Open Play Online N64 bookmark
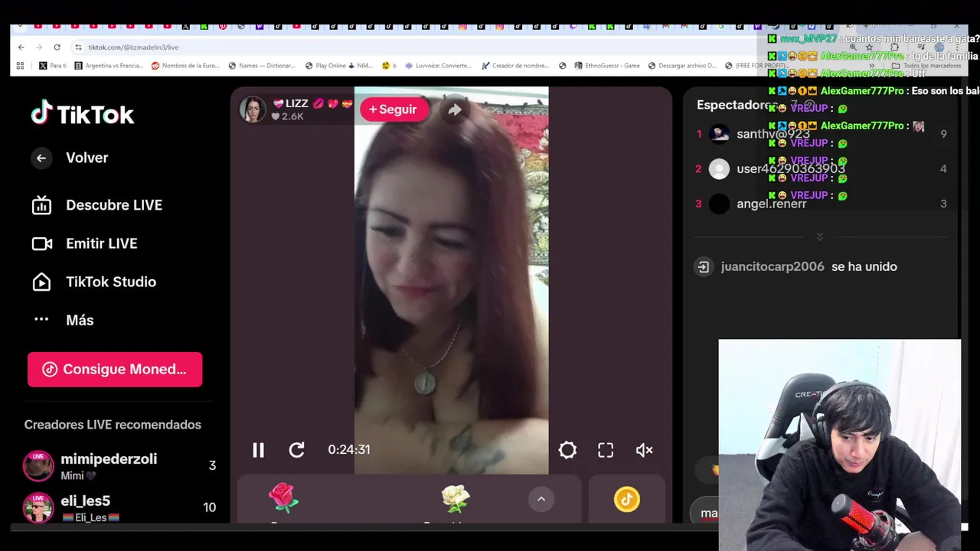The width and height of the screenshot is (980, 551). click(338, 66)
